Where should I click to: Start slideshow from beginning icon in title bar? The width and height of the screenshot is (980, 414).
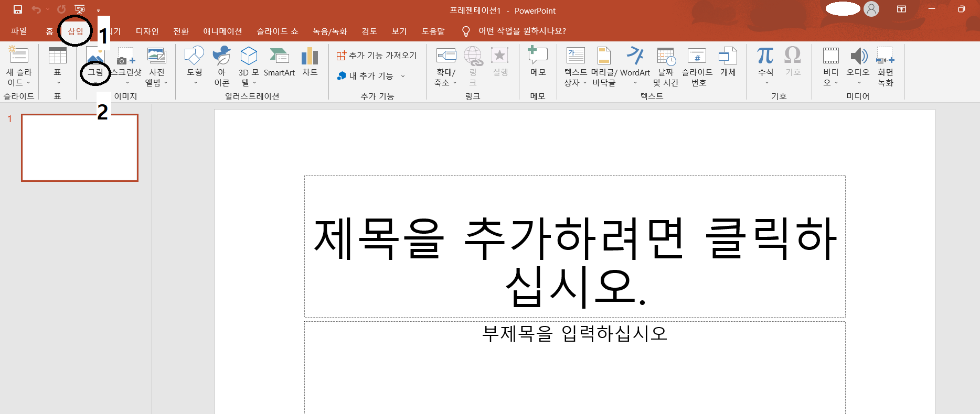[x=80, y=9]
